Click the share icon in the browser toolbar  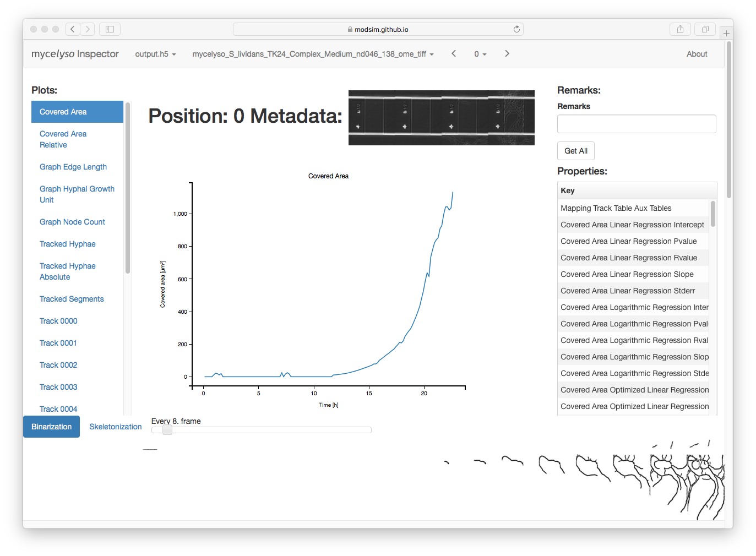point(680,29)
